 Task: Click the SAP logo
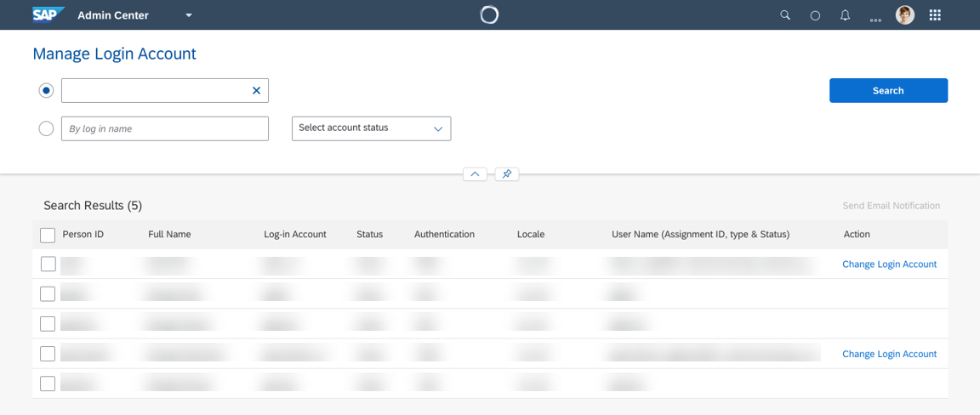[48, 14]
